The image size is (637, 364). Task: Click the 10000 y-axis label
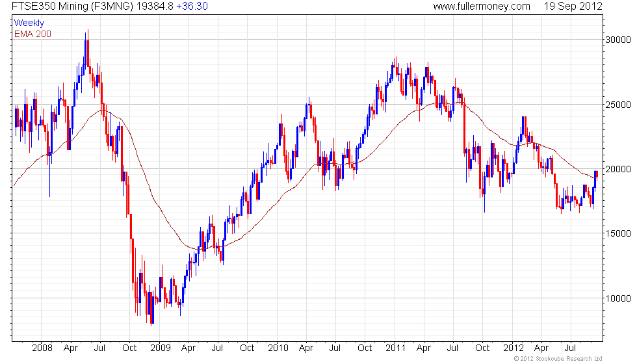coord(618,298)
